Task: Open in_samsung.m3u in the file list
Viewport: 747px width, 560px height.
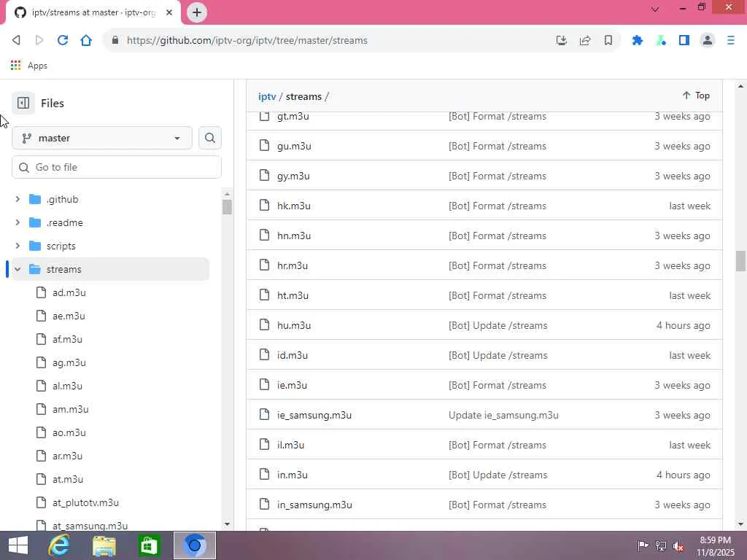Action: [314, 505]
